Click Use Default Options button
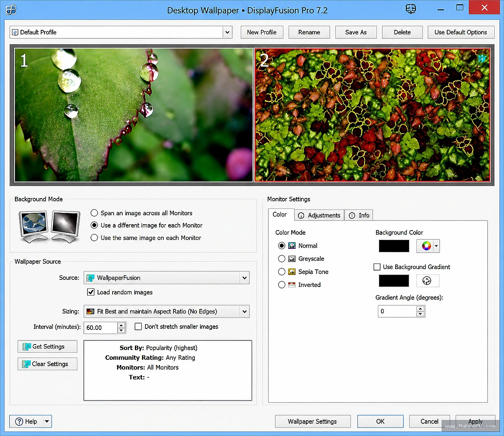This screenshot has width=504, height=436. 461,33
